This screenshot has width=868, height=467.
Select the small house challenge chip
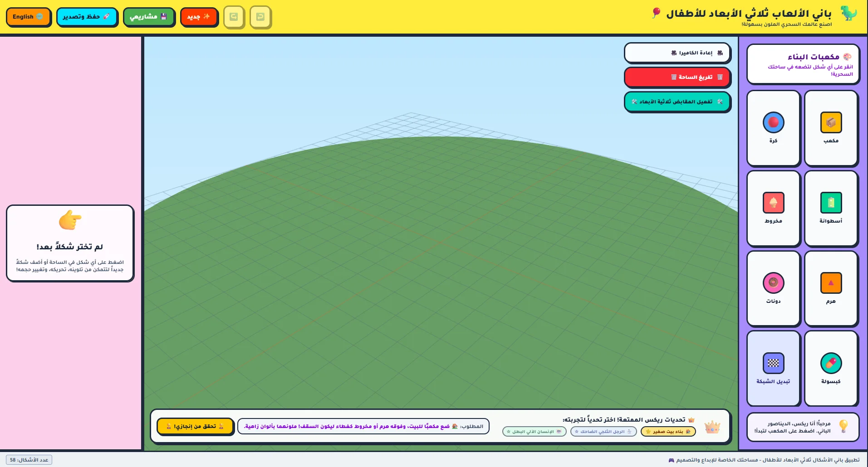[668, 432]
